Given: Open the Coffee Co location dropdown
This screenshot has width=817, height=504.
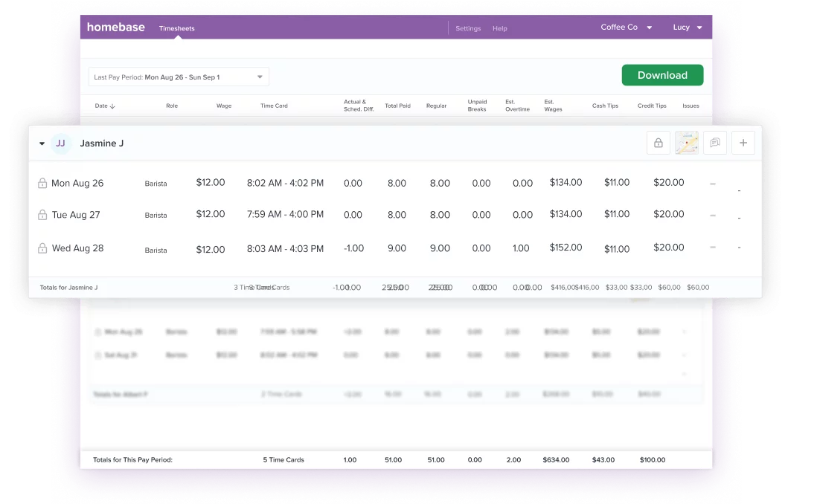Looking at the screenshot, I should (x=626, y=28).
